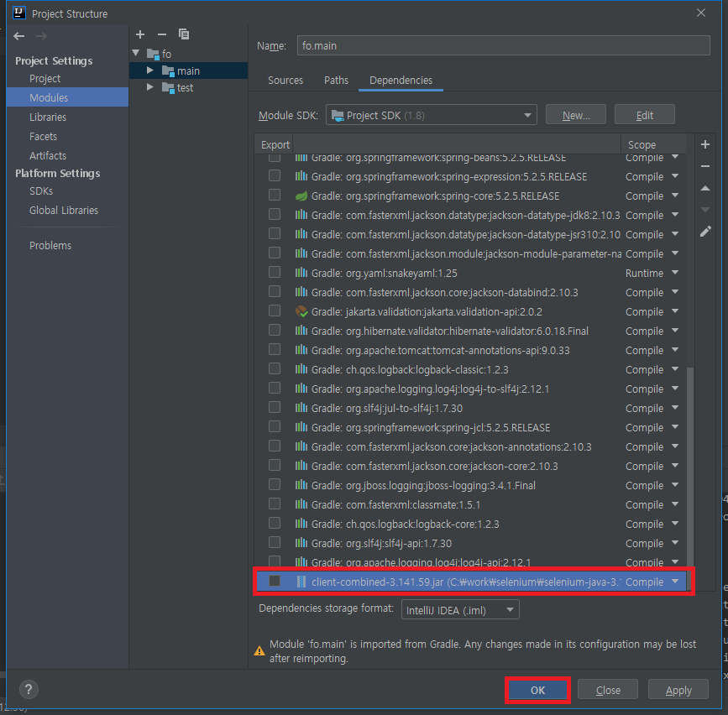Click the snakeyaml library bars icon
The height and width of the screenshot is (715, 728).
(301, 273)
